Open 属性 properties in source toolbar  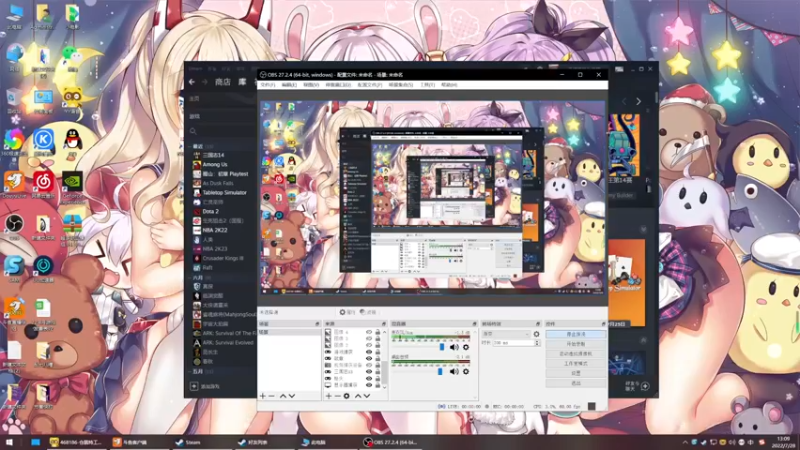point(347,312)
